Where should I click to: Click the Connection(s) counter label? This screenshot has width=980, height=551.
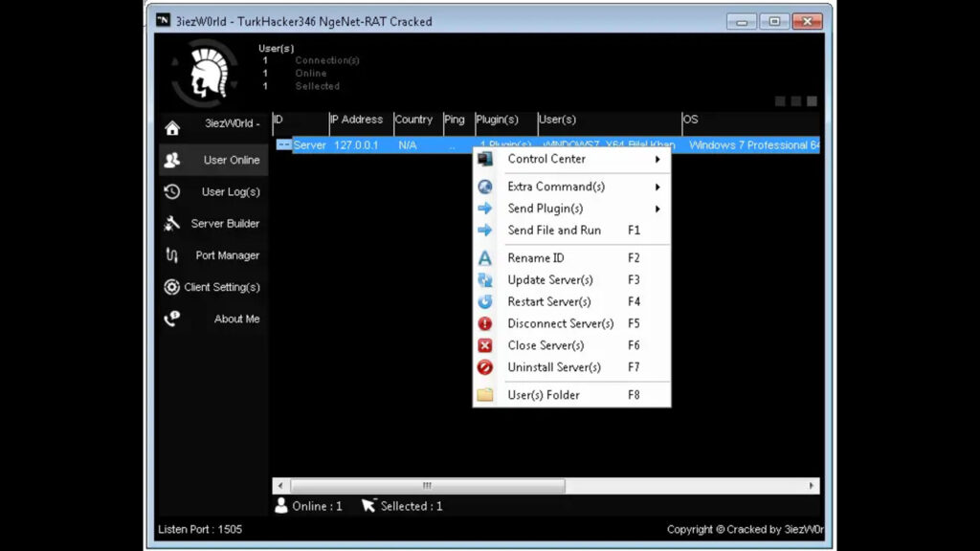coord(327,60)
